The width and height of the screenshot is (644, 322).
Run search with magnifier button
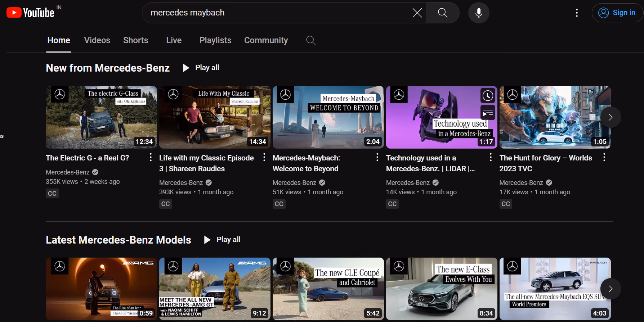(x=443, y=13)
